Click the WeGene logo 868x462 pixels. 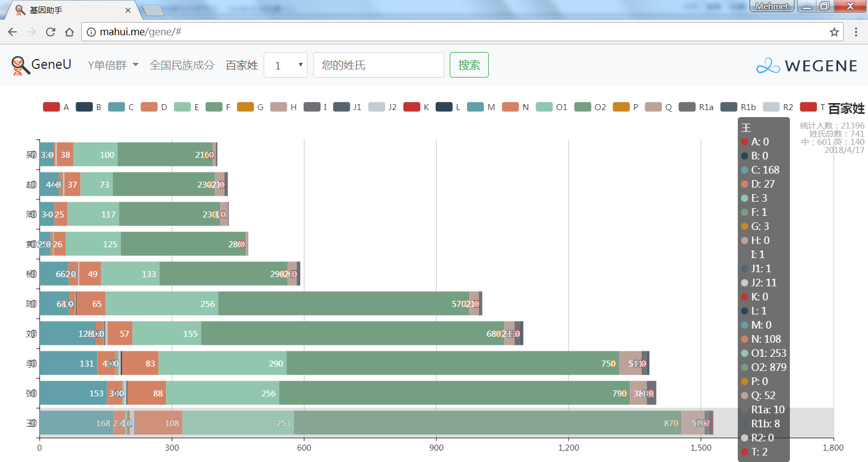(x=806, y=66)
